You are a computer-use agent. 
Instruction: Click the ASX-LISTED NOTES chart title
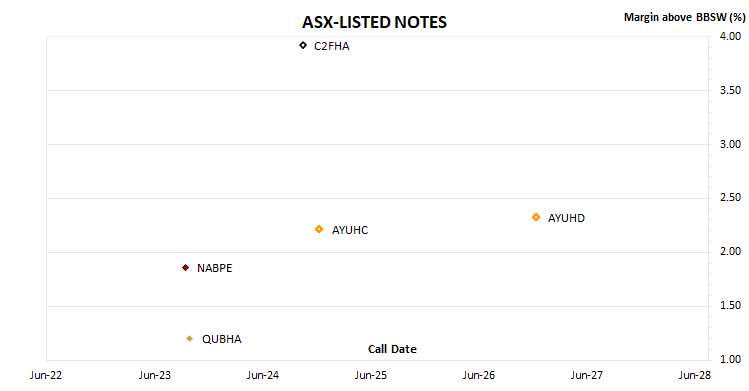(x=374, y=22)
